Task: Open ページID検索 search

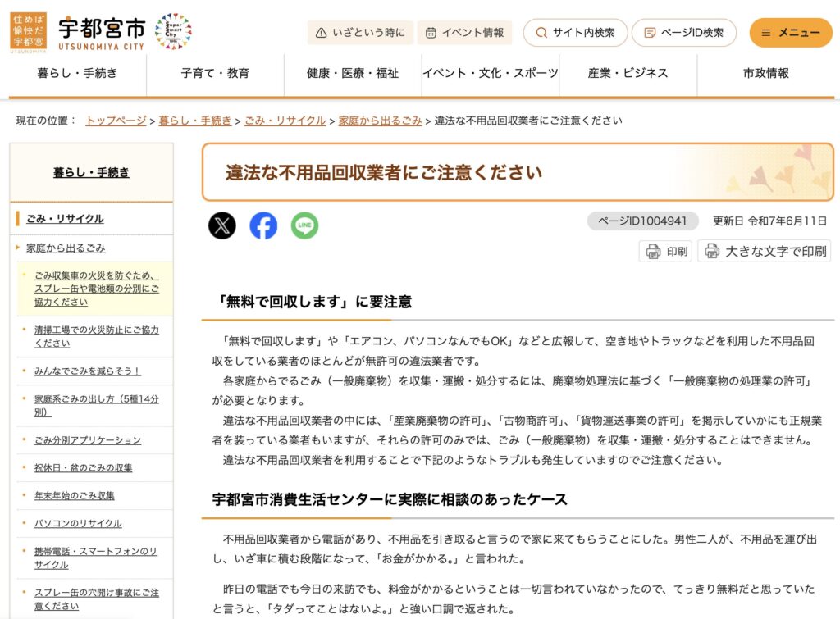Action: pyautogui.click(x=684, y=33)
